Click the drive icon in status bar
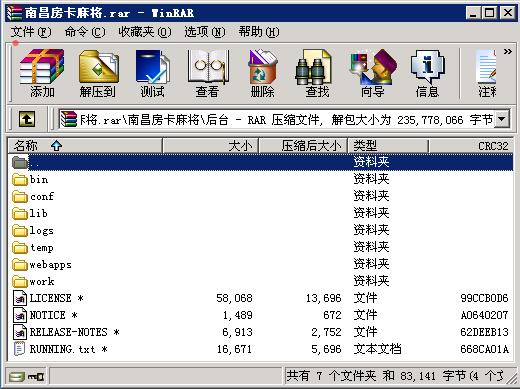This screenshot has height=389, width=520. tap(16, 377)
